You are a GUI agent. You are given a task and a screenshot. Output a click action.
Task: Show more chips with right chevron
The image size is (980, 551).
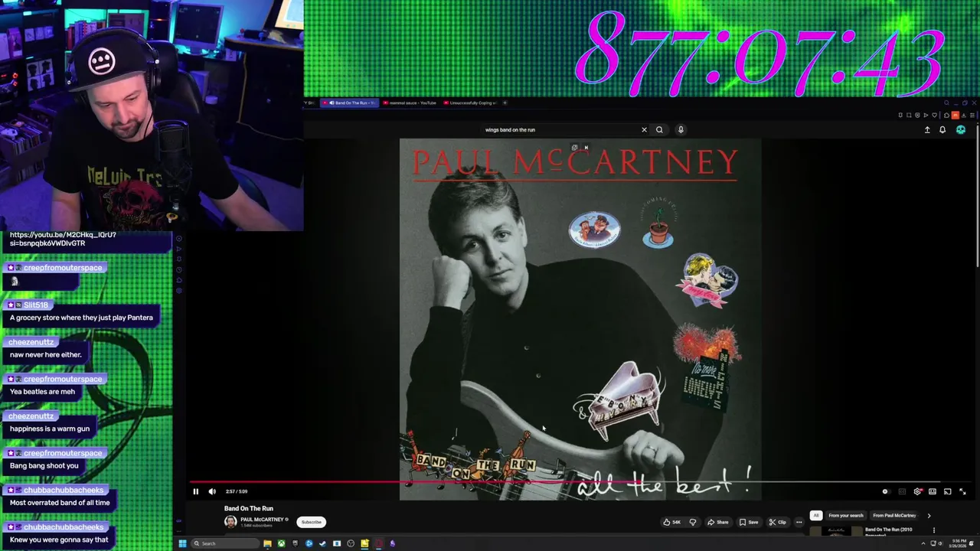[929, 515]
